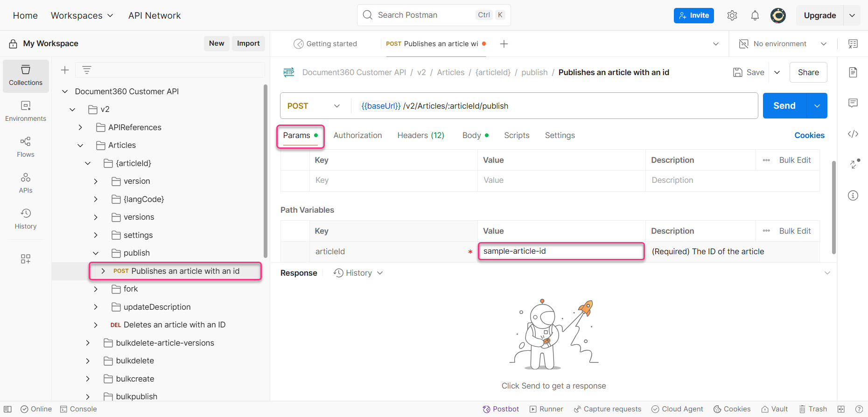Open the environment variables quick look icon
The image size is (868, 417).
pyautogui.click(x=853, y=44)
